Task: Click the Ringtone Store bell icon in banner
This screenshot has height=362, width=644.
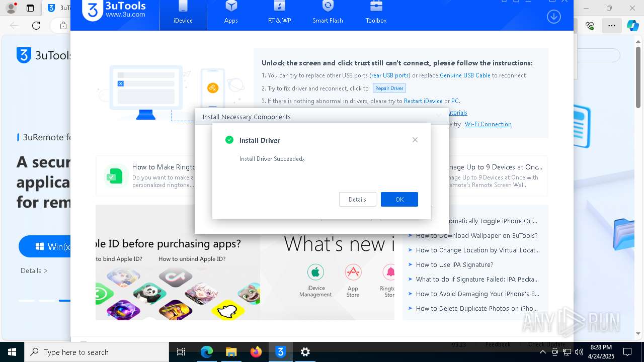Action: coord(389,272)
